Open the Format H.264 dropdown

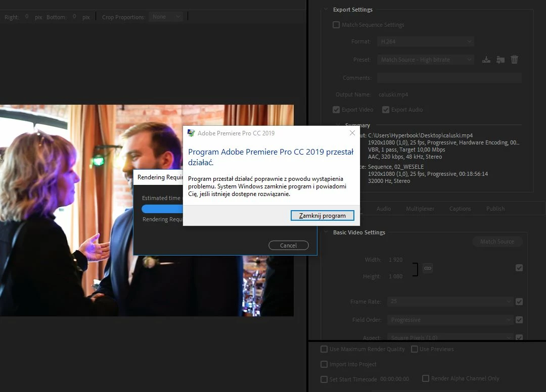tap(426, 41)
